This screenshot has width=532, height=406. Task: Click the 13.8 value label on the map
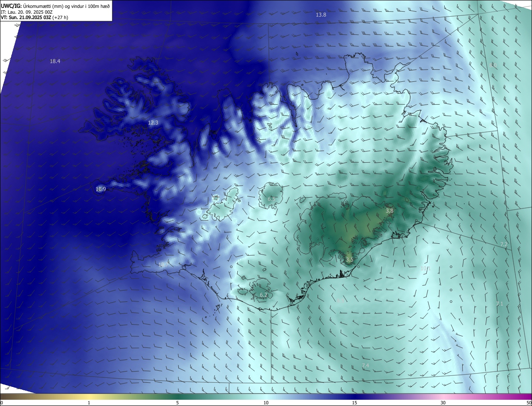point(321,15)
